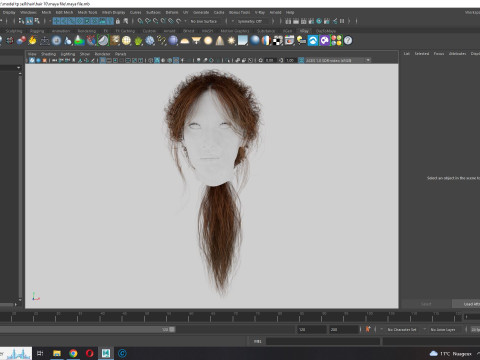Click the dome light shelf icon

pos(185,41)
